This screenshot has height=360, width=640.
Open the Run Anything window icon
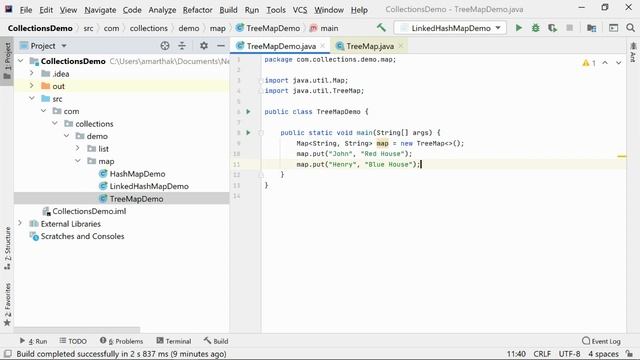click(x=613, y=28)
